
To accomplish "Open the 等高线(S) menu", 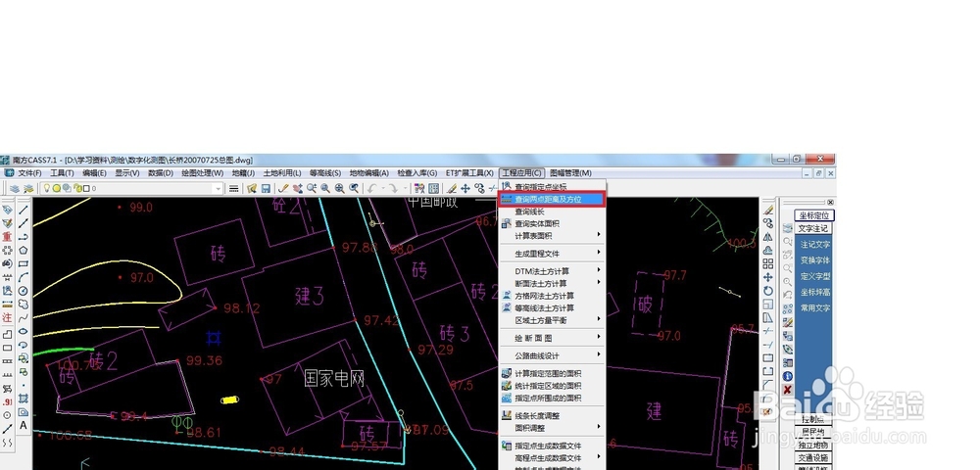I will coord(325,173).
